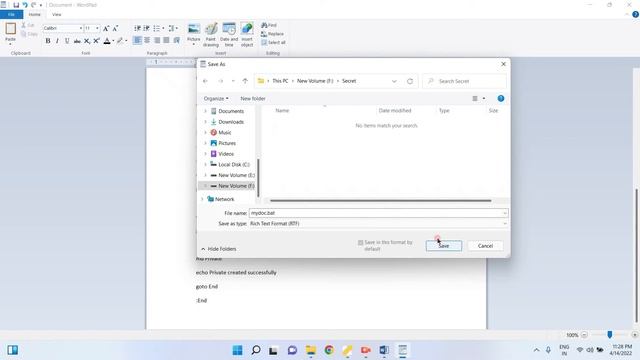
Task: Open address bar previous locations dropdown
Action: (x=394, y=81)
